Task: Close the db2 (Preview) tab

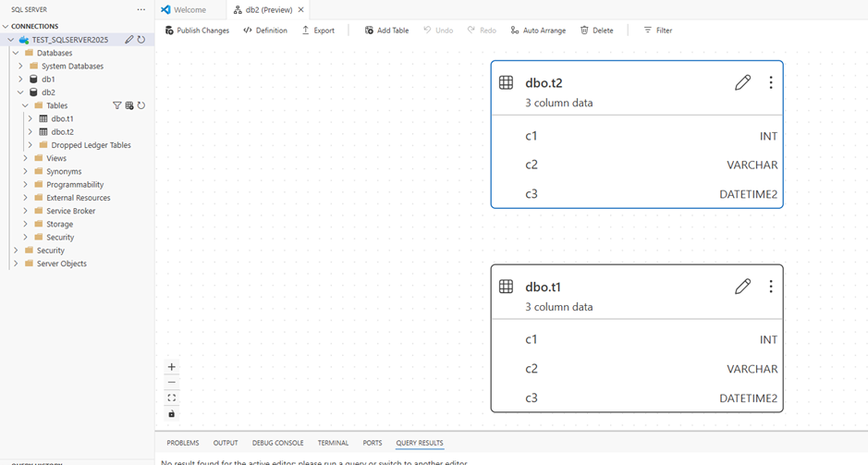Action: pos(300,9)
